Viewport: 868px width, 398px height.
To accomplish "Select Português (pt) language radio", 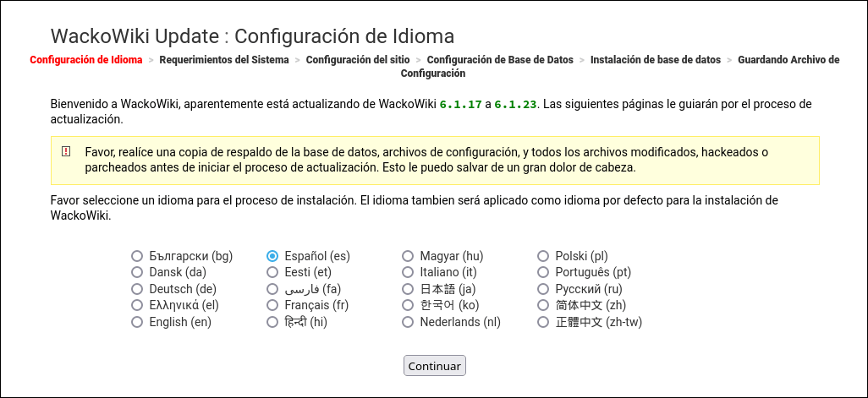I will click(543, 272).
